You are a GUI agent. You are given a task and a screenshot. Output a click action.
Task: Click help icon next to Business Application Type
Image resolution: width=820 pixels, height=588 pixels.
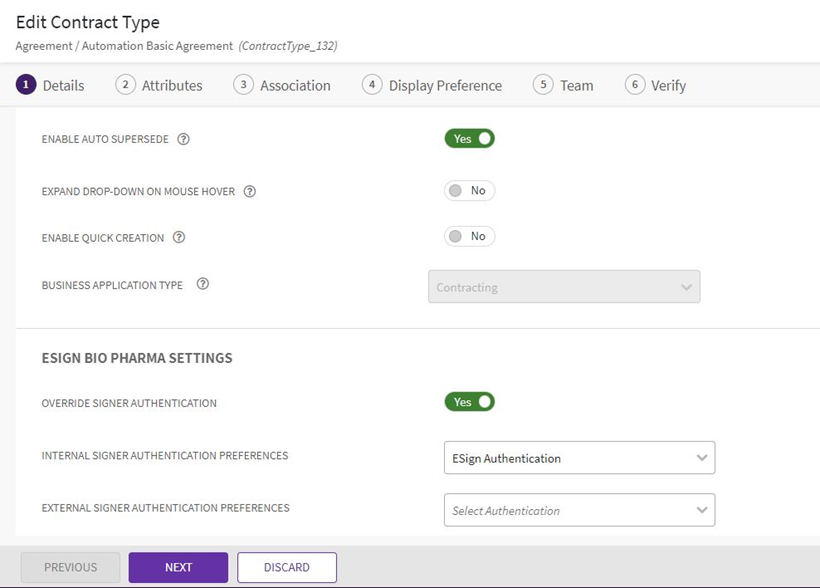[x=203, y=284]
